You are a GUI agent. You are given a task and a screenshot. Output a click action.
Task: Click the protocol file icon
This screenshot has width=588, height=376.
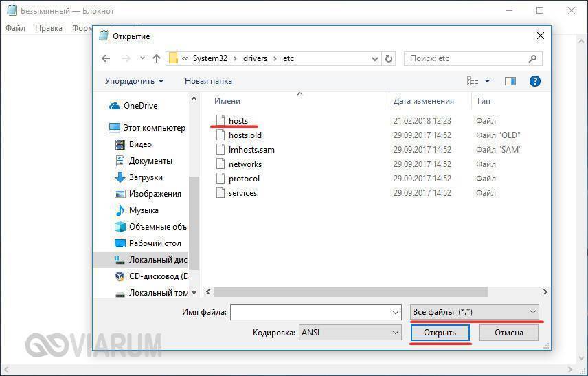coord(220,179)
